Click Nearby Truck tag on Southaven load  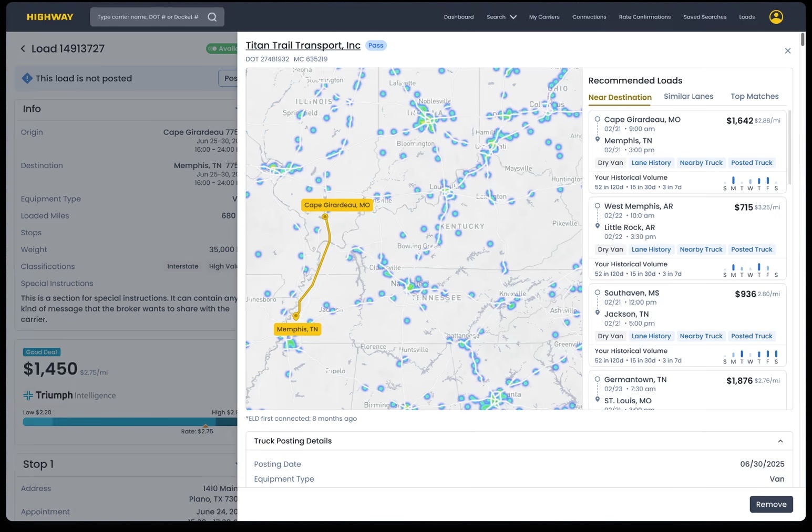[x=701, y=336]
